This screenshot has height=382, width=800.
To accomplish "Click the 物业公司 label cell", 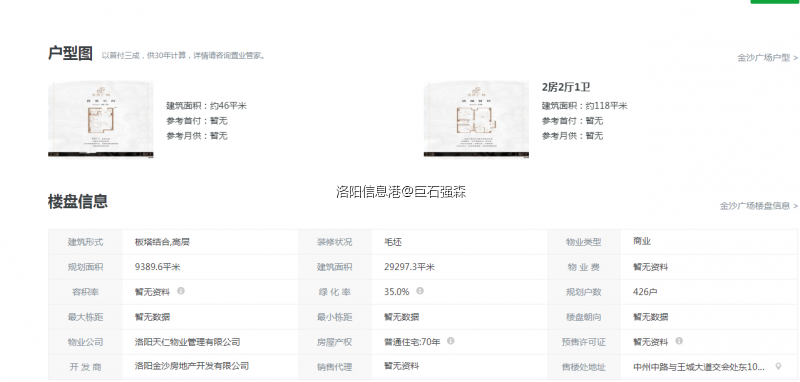I will [x=86, y=342].
